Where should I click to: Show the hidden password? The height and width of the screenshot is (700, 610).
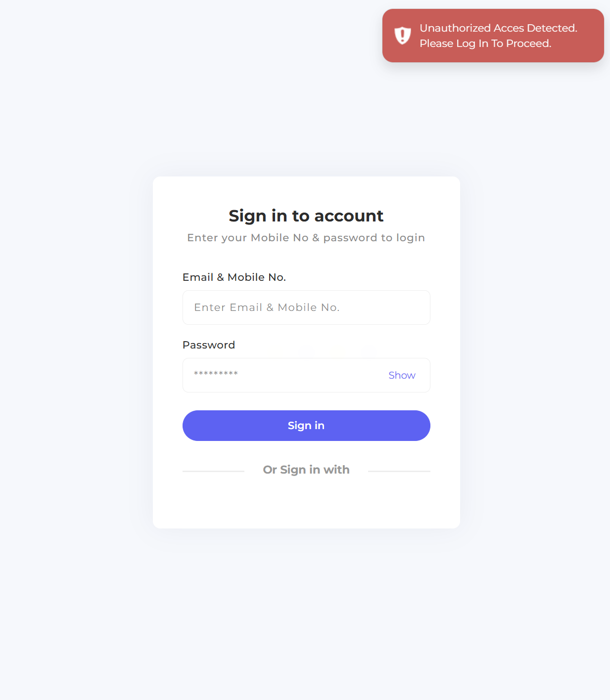pos(402,375)
